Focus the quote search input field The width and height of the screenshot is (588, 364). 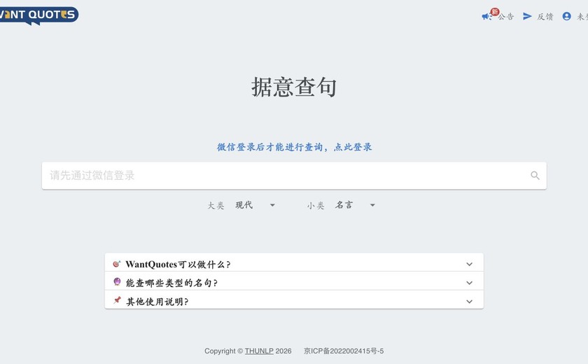(x=294, y=176)
